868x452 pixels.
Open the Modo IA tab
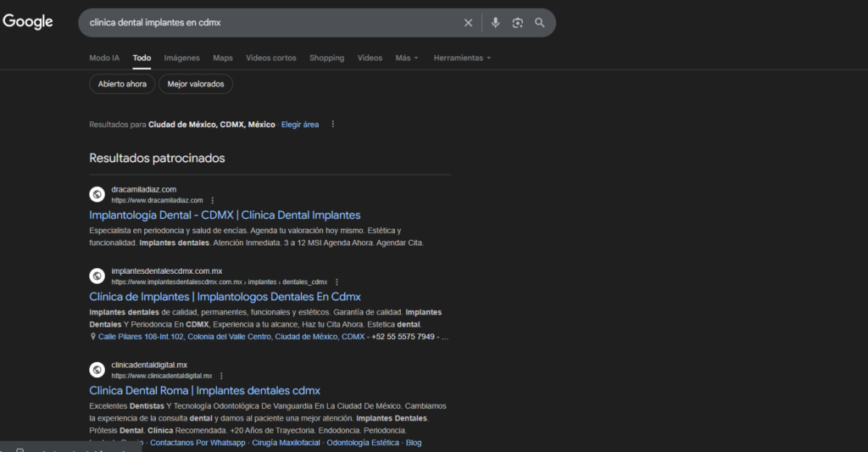coord(104,58)
